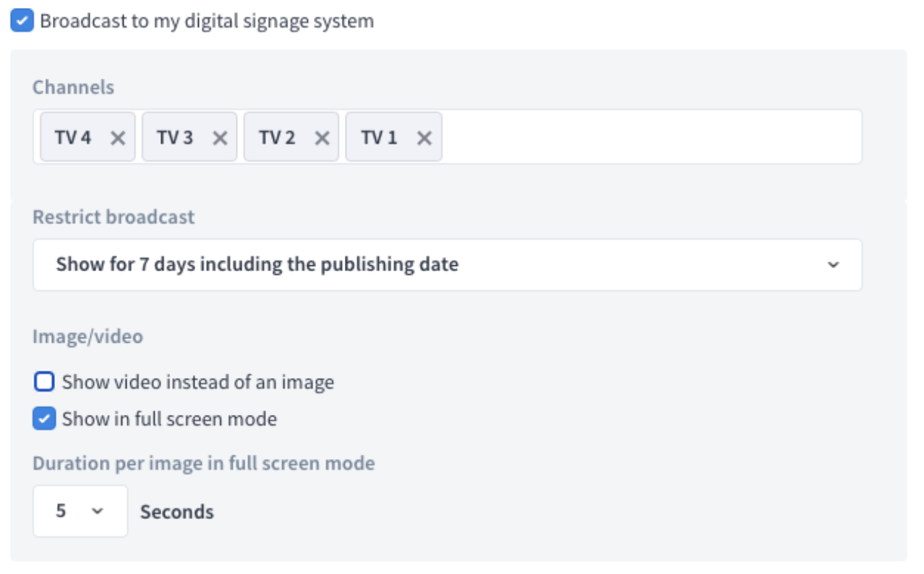The image size is (924, 574).
Task: Click the Channels section label
Action: [x=73, y=87]
